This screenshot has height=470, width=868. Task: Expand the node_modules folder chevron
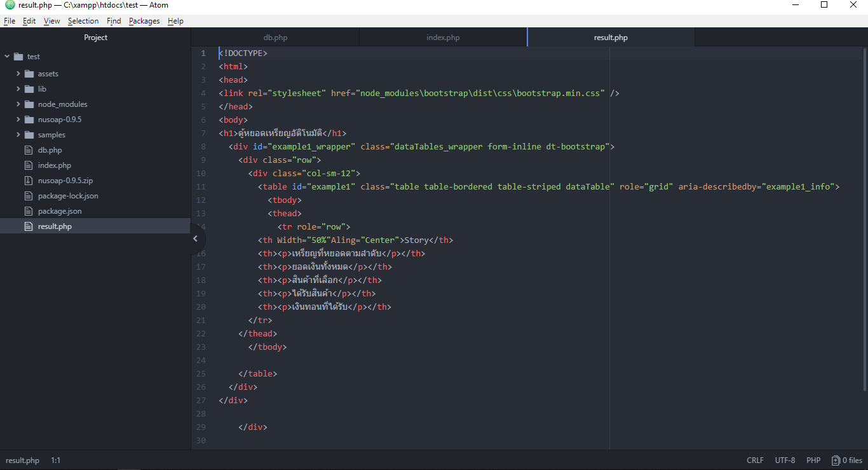coord(18,104)
